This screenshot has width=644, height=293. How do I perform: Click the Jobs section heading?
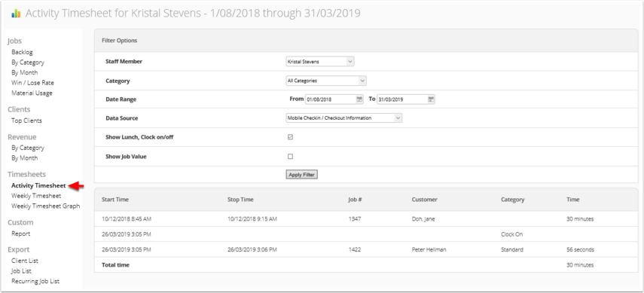pos(14,41)
